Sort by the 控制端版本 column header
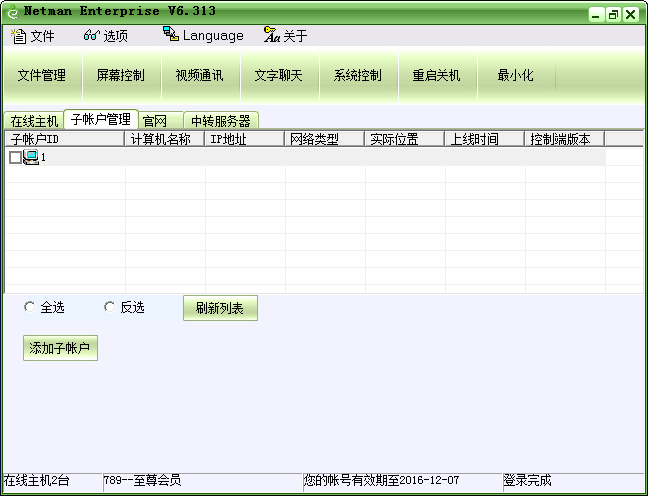This screenshot has width=648, height=496. 565,139
